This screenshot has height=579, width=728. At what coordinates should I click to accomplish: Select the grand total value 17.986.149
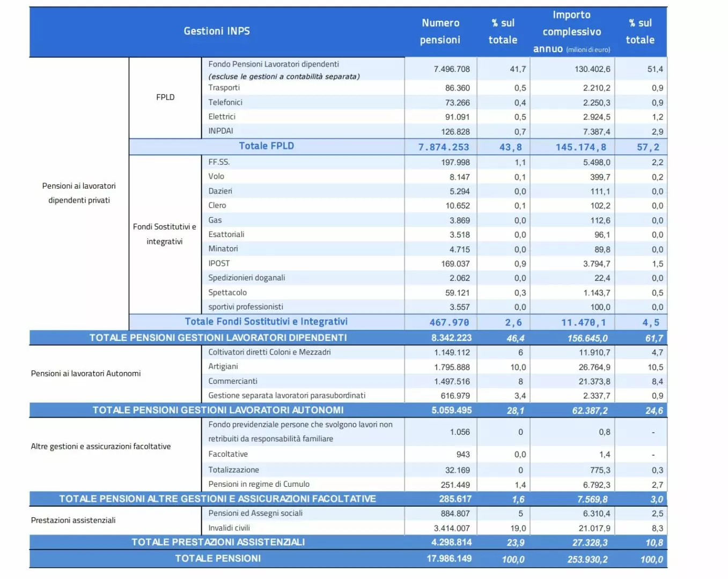coord(449,559)
